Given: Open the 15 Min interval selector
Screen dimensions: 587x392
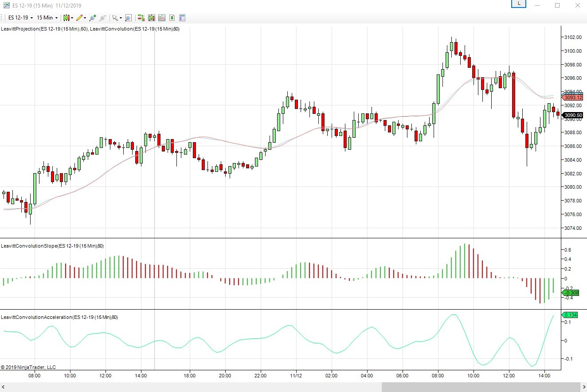Looking at the screenshot, I should [47, 18].
